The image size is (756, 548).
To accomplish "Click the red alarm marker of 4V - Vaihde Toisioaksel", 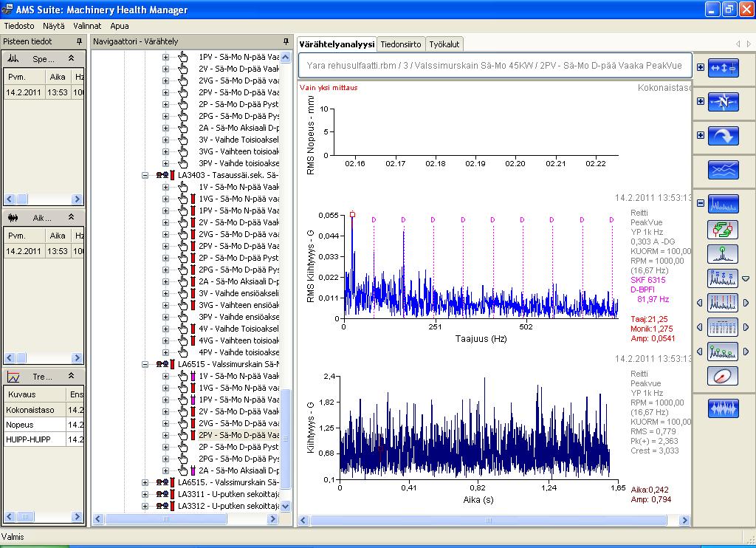I will point(193,329).
